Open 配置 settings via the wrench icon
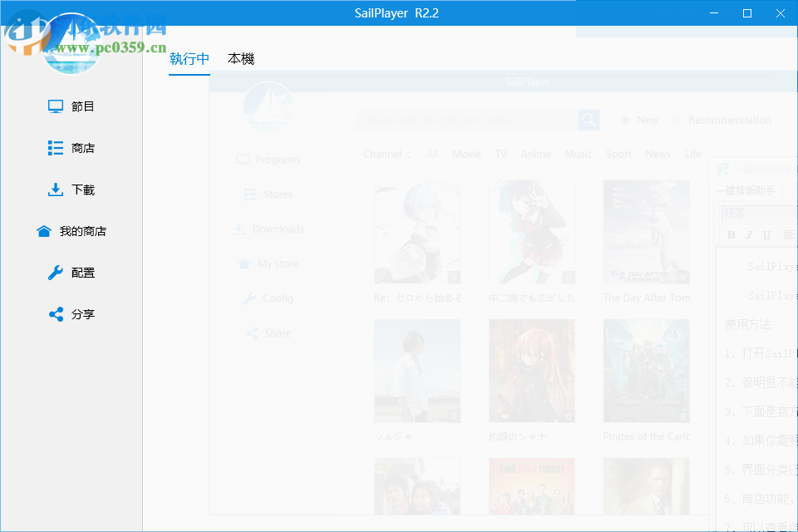 55,273
